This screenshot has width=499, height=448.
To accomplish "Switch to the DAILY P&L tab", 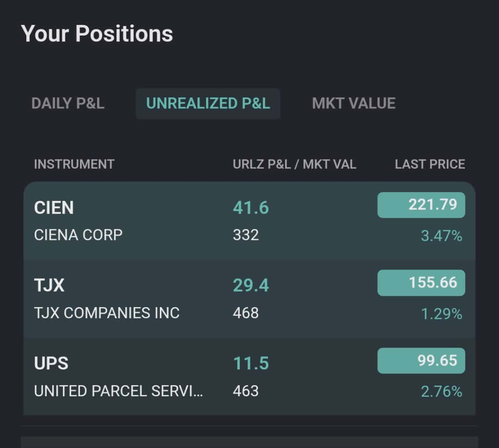I will pyautogui.click(x=68, y=103).
